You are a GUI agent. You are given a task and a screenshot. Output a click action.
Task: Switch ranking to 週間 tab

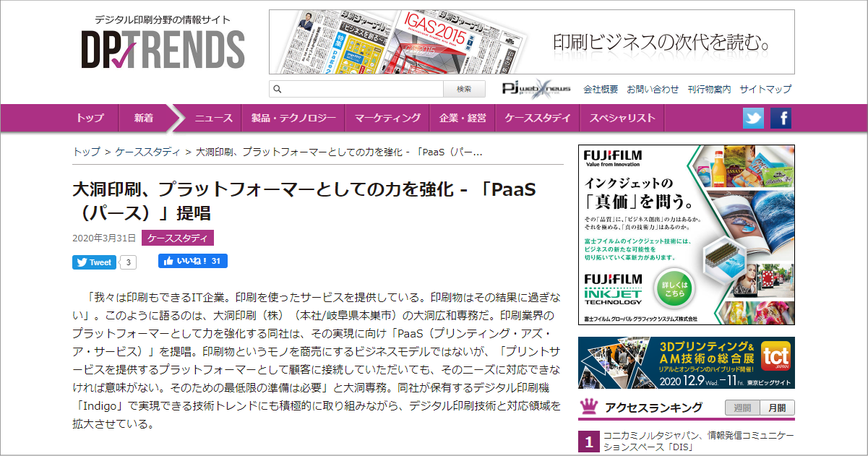coord(742,408)
